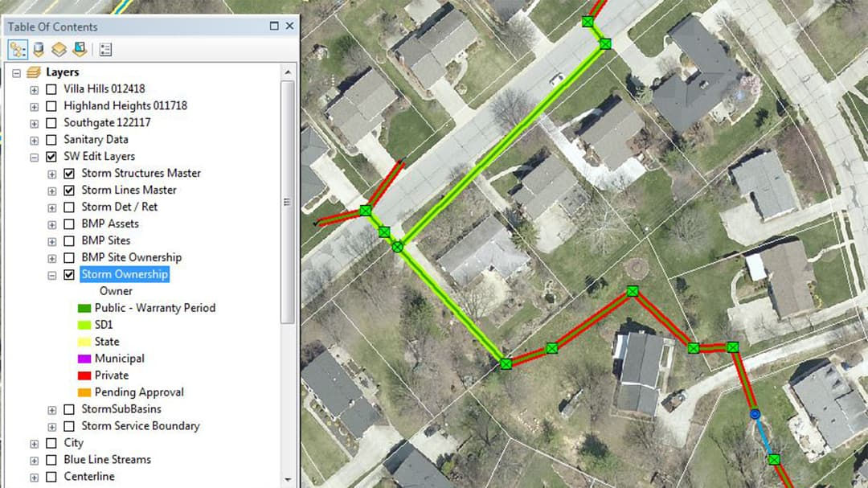Viewport: 868px width, 488px height.
Task: Disable the SW Edit Layers group visibility
Action: point(51,156)
